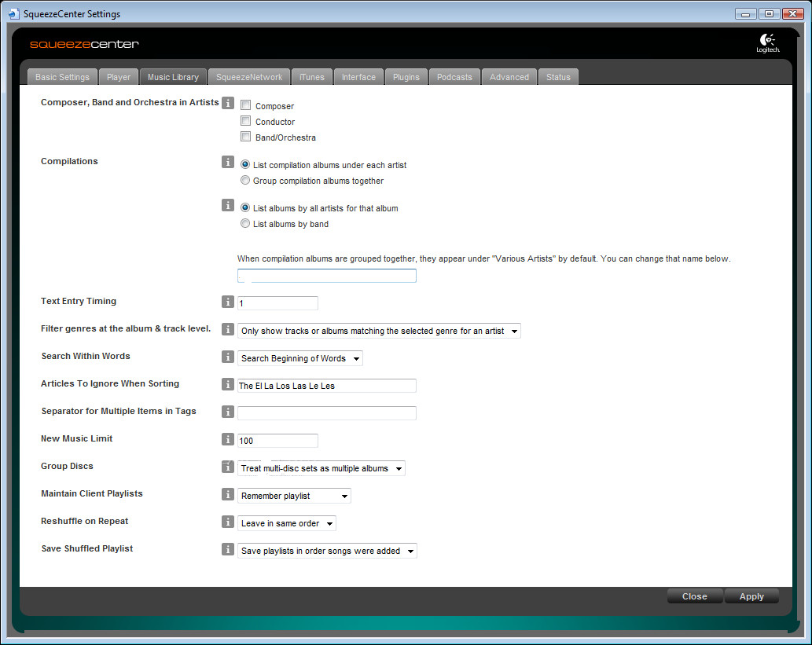Image resolution: width=812 pixels, height=645 pixels.
Task: Click the SqueezeCenter window title bar icon
Action: 14,14
